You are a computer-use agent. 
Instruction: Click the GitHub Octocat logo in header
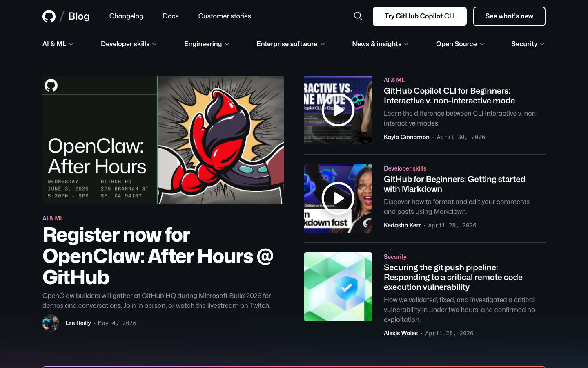49,16
